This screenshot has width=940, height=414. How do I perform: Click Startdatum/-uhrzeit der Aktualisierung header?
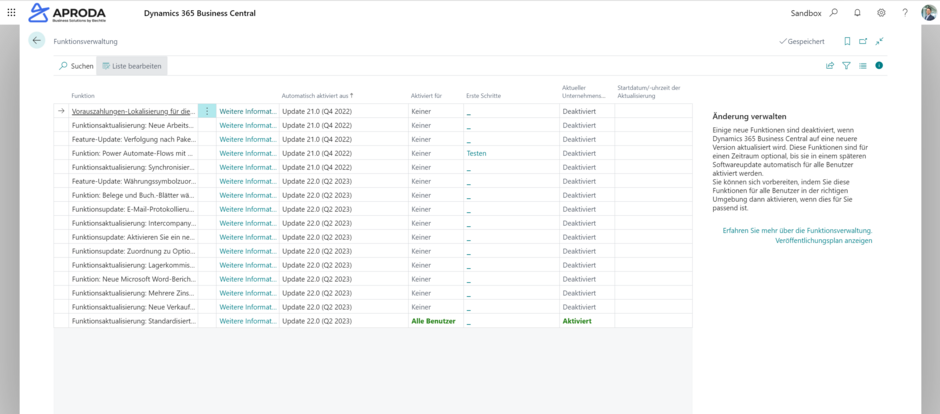pyautogui.click(x=649, y=92)
